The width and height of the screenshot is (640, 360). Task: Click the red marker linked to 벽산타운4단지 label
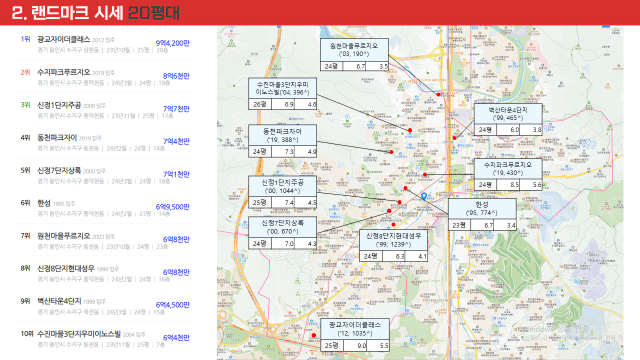pos(454,138)
